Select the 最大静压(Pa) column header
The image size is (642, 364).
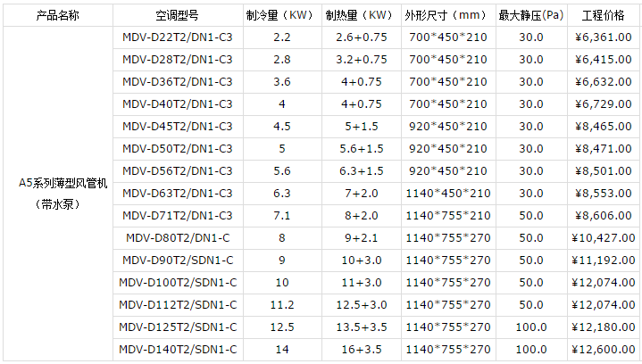point(530,15)
